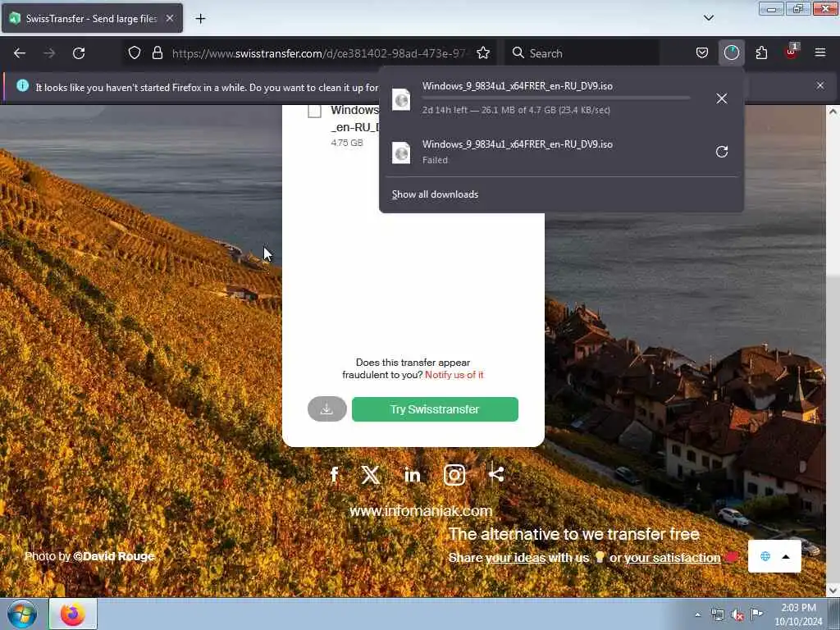This screenshot has width=840, height=630.
Task: Open the Windows Start menu
Action: point(22,614)
